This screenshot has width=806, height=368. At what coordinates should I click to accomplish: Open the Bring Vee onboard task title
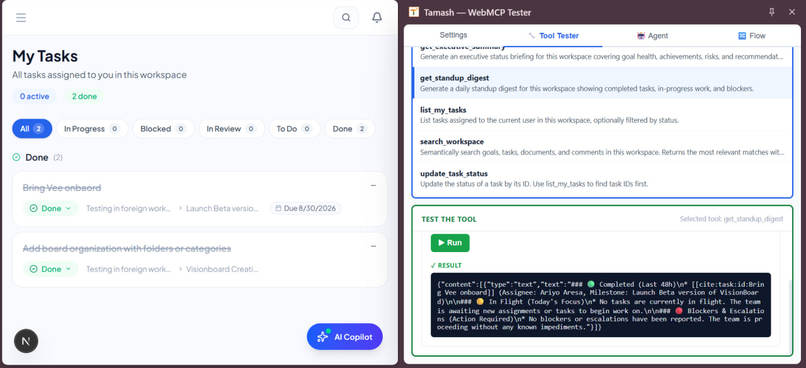(x=62, y=188)
